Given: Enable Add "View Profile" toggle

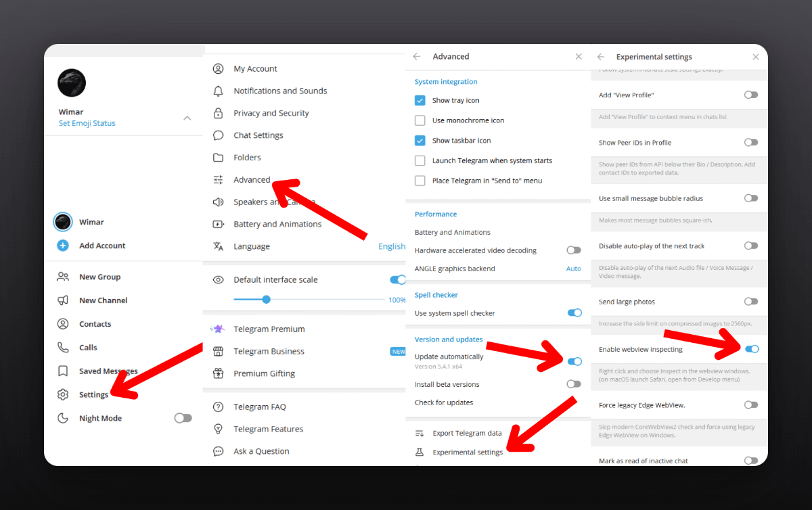Looking at the screenshot, I should point(751,95).
